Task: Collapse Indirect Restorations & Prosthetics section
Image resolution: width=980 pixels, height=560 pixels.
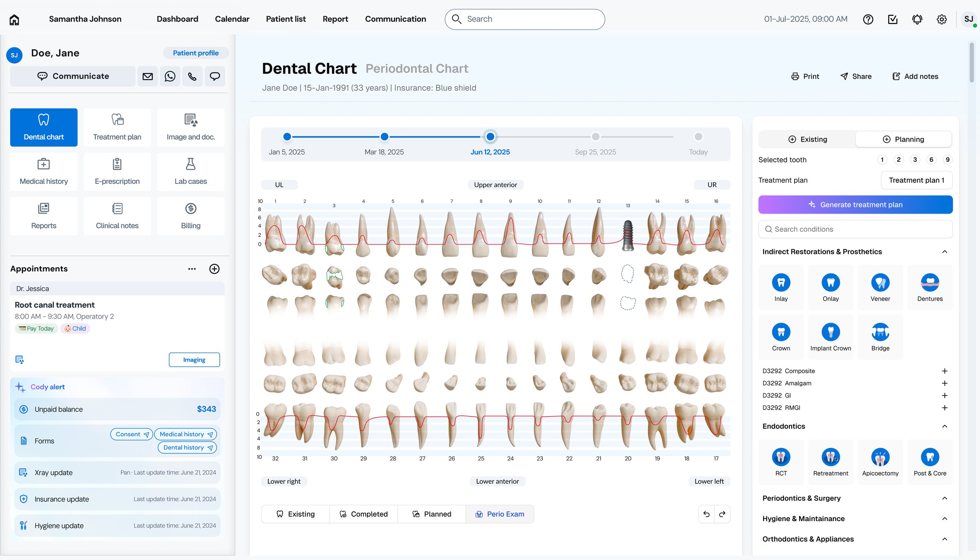Action: [944, 252]
